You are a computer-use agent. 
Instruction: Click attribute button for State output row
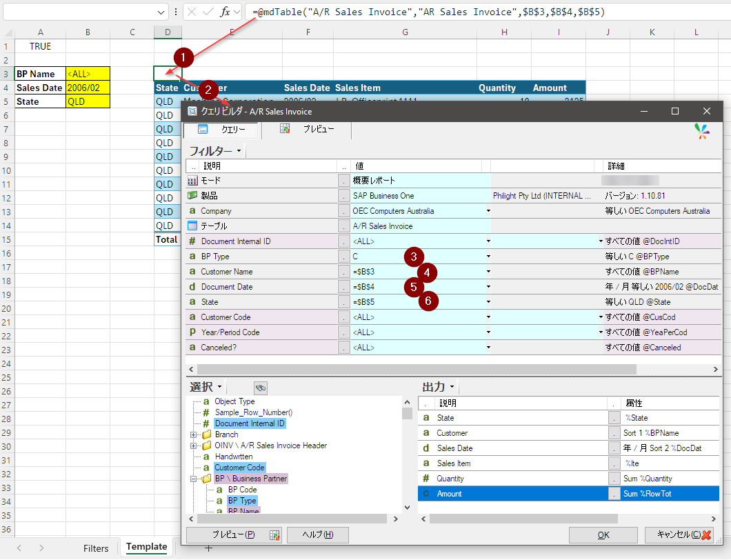pos(614,418)
